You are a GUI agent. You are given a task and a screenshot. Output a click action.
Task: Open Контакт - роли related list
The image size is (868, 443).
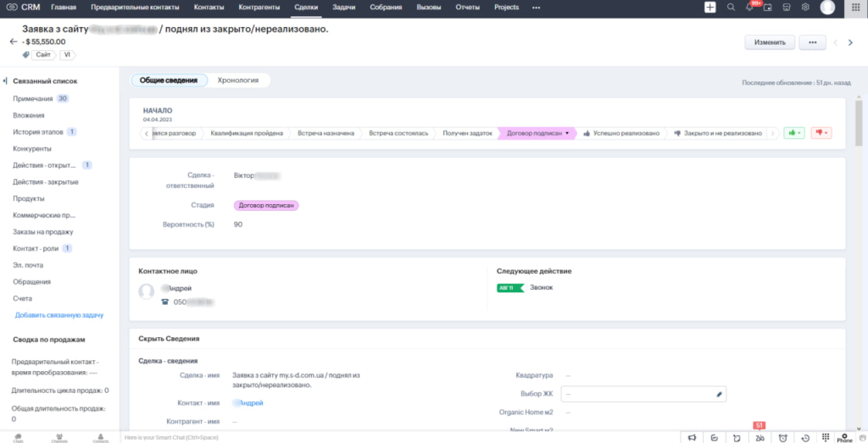pyautogui.click(x=36, y=248)
